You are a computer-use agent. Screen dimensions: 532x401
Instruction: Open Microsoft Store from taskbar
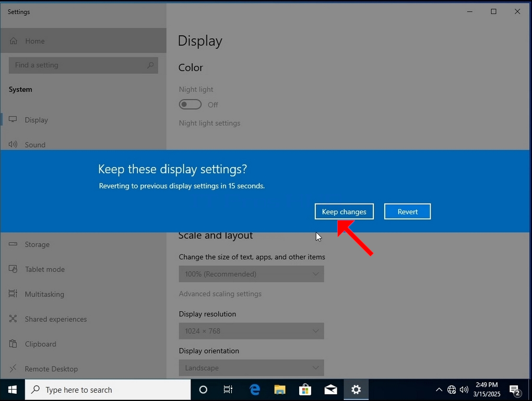(305, 390)
